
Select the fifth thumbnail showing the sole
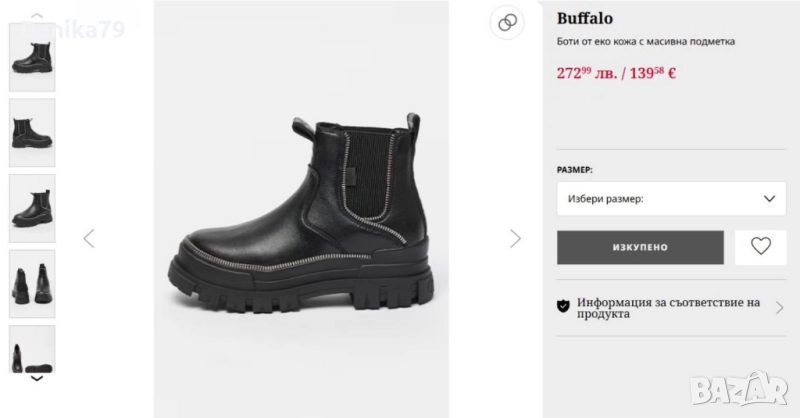[x=32, y=348]
